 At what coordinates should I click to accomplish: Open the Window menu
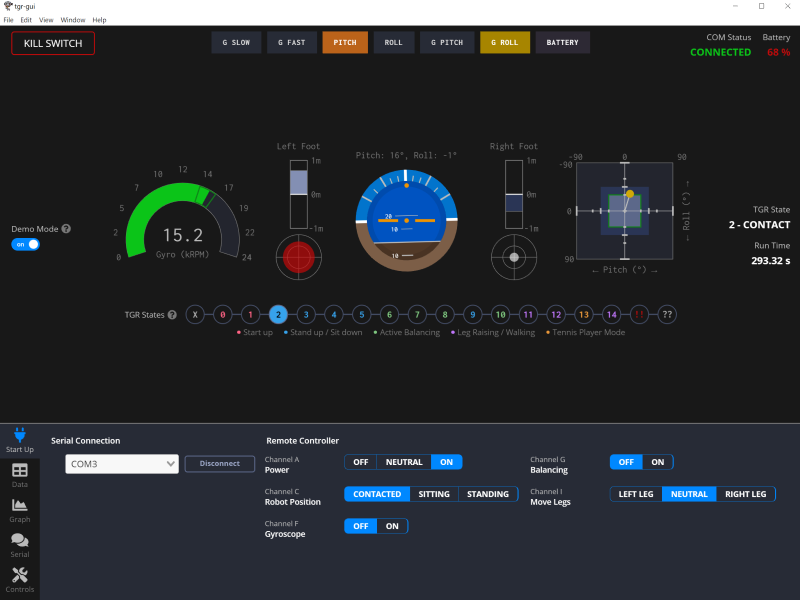tap(73, 20)
